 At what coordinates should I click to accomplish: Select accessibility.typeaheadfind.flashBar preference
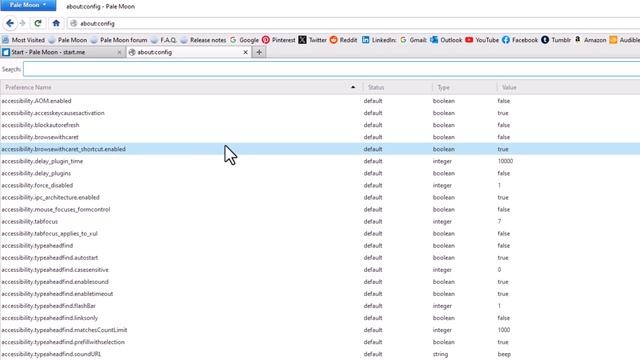click(x=320, y=306)
